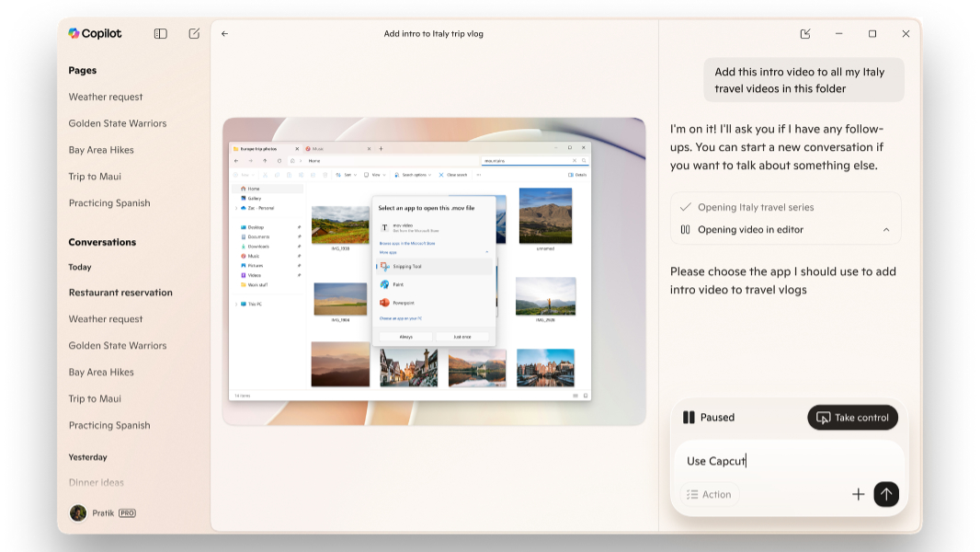This screenshot has width=980, height=552.
Task: Click the pause icon next to Paused
Action: 689,418
